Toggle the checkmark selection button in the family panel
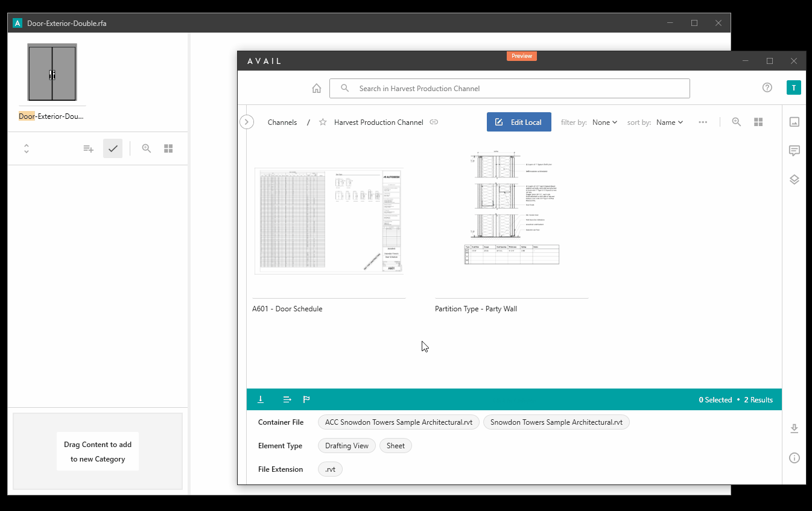812x511 pixels. 113,148
